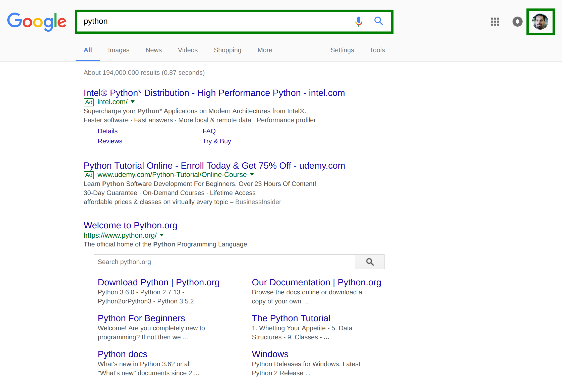Expand the udemy.com URL dropdown arrow

pos(252,174)
